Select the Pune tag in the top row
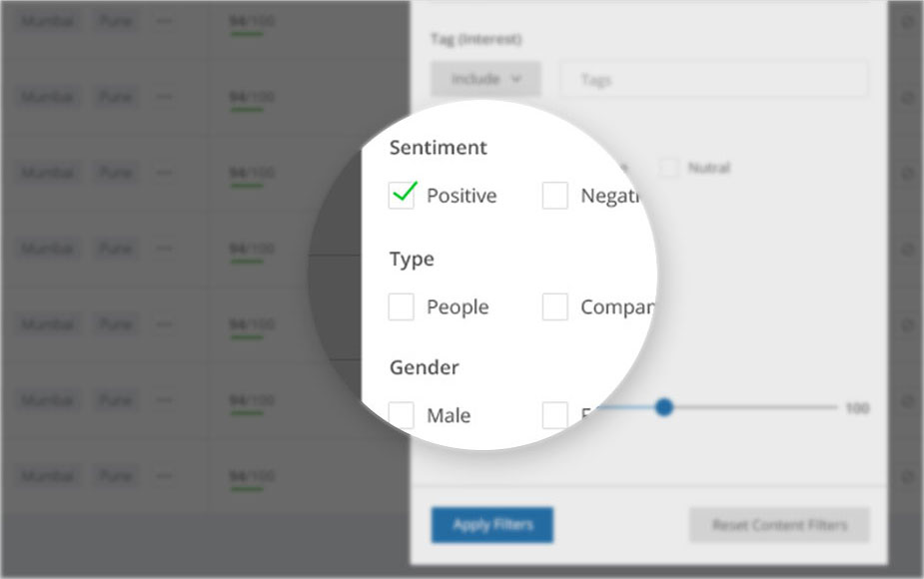 coord(116,21)
